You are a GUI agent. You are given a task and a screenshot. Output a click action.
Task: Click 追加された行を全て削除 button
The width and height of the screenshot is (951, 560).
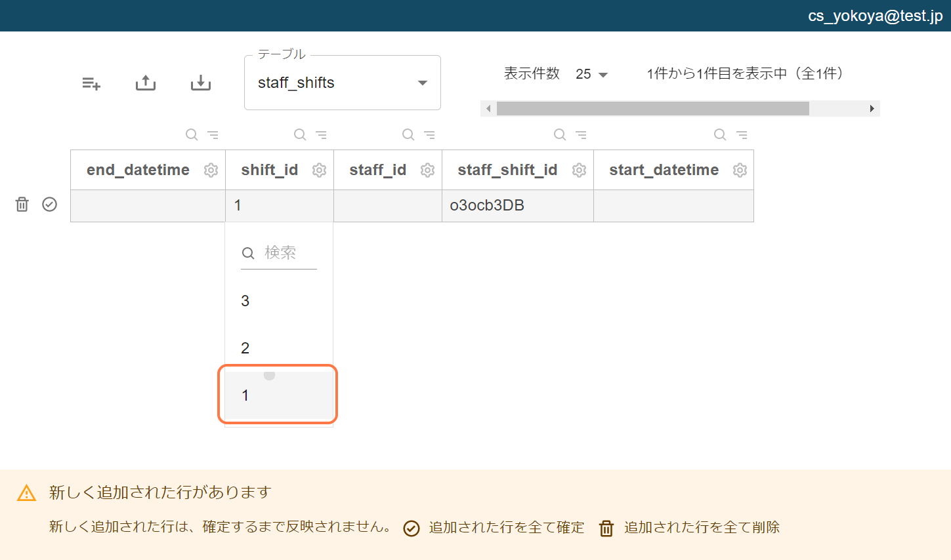pos(689,528)
